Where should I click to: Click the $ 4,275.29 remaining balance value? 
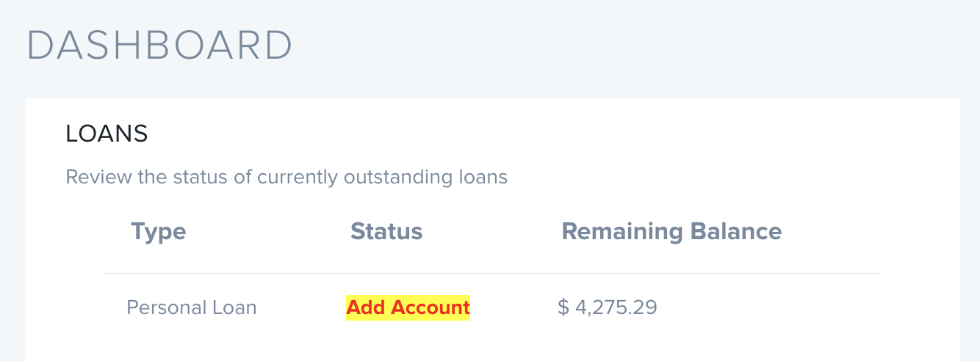[x=608, y=307]
